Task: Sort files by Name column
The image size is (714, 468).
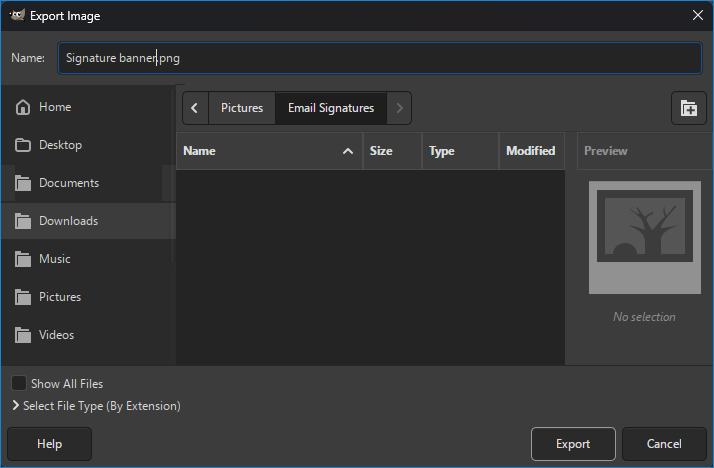Action: tap(269, 151)
